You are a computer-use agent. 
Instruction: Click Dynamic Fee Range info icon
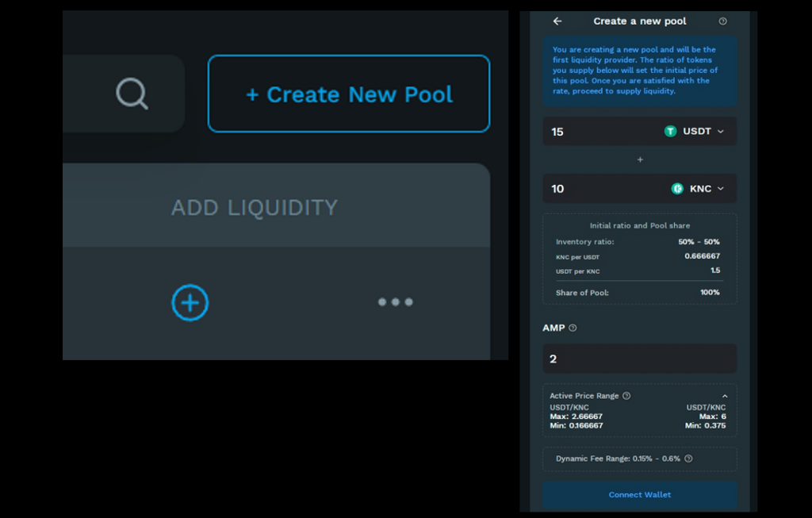pyautogui.click(x=688, y=459)
